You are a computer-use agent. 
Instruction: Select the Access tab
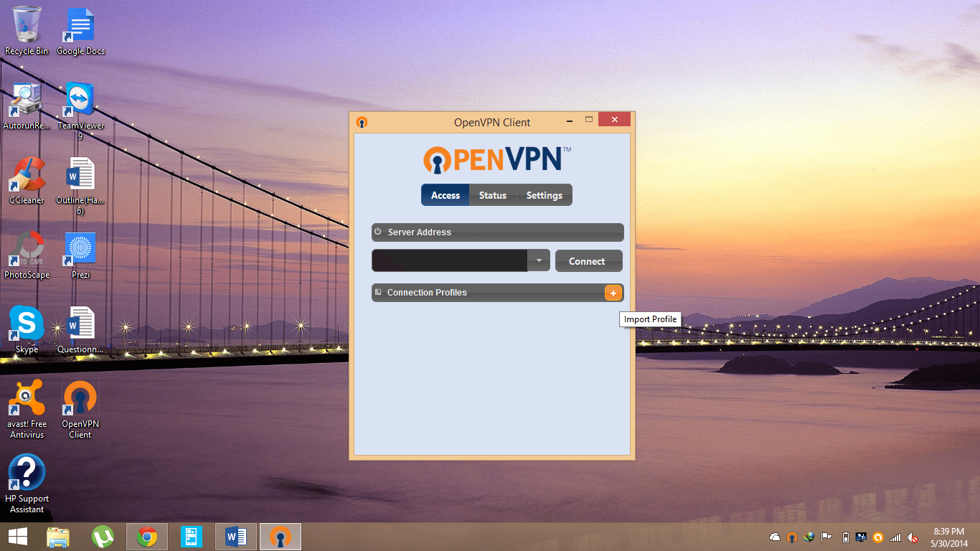coord(445,195)
